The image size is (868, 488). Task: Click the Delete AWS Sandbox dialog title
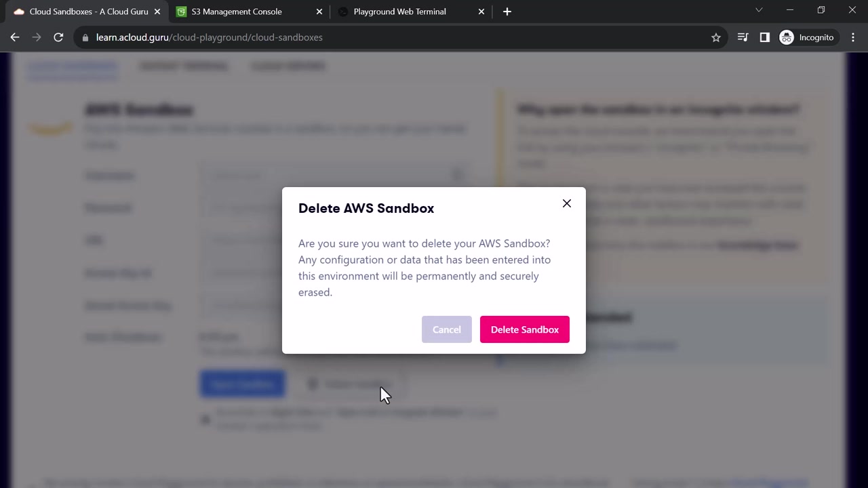[366, 208]
